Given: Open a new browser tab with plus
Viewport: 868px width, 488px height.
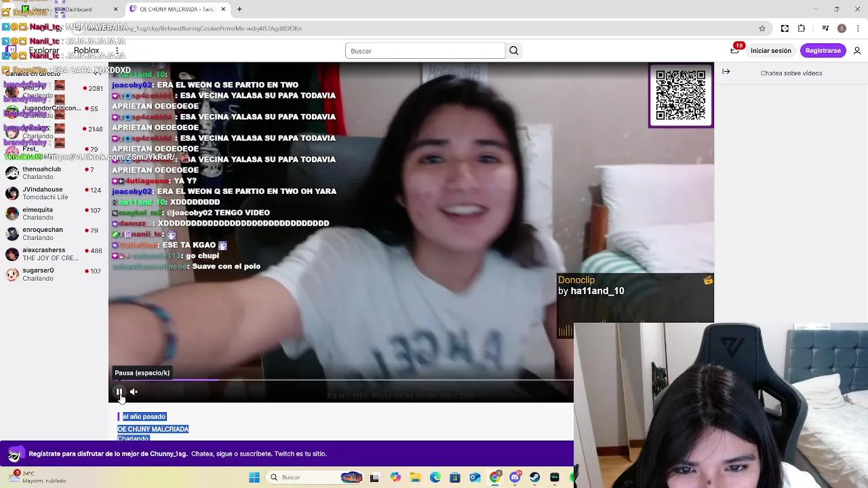Looking at the screenshot, I should tap(239, 9).
